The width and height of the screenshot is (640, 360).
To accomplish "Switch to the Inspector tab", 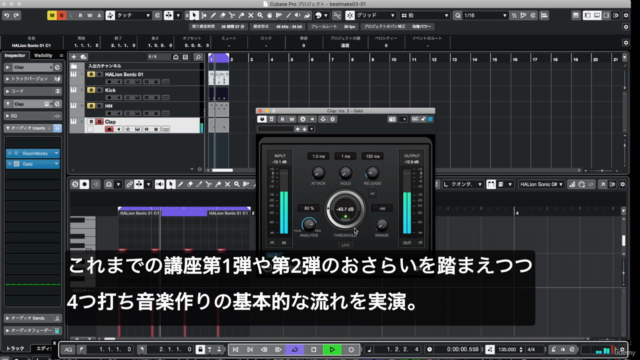I will (x=15, y=56).
